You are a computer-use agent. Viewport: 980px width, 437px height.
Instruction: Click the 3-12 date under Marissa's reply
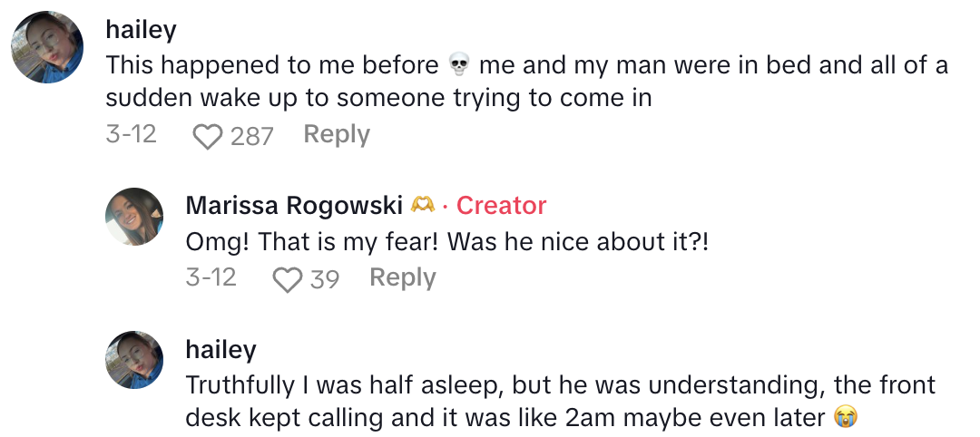click(x=211, y=278)
